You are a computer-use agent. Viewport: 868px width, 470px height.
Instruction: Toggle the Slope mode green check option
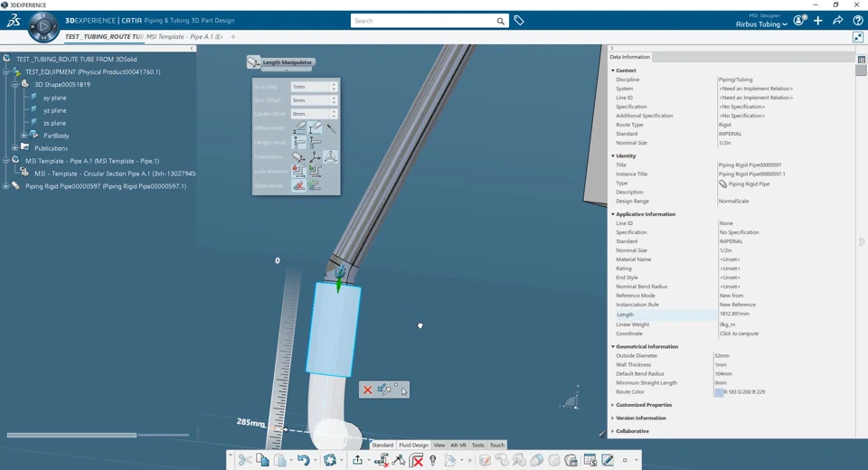315,185
